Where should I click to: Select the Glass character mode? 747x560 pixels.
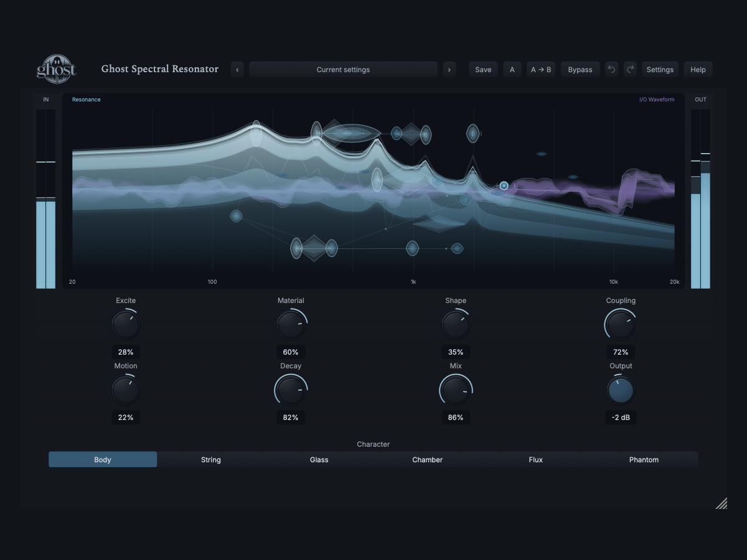click(319, 460)
